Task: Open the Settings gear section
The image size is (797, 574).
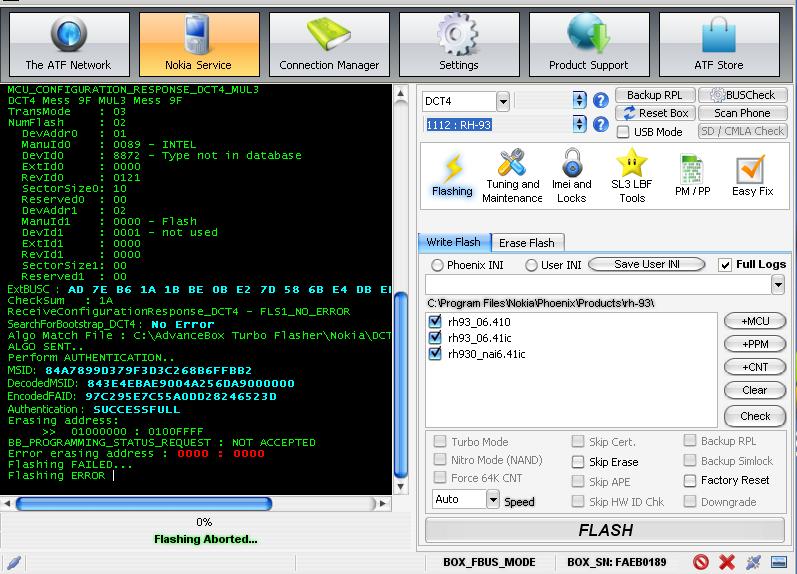Action: click(x=459, y=44)
